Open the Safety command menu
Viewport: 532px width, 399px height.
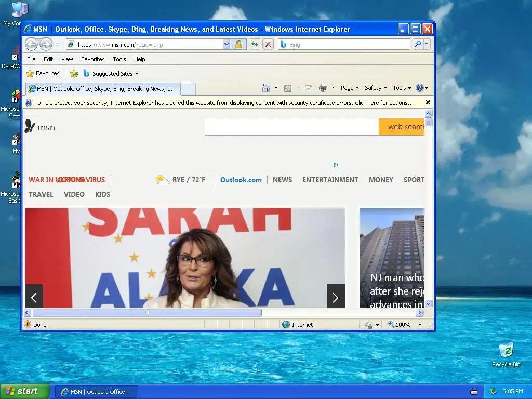coord(376,88)
